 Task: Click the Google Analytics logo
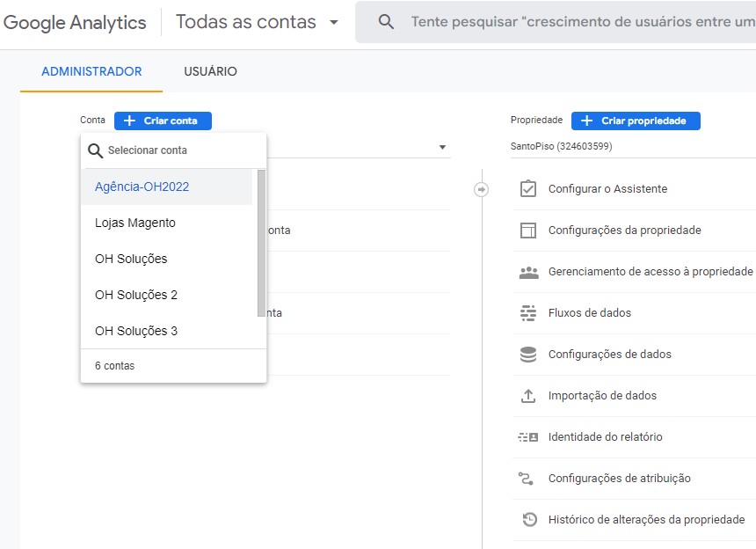74,22
